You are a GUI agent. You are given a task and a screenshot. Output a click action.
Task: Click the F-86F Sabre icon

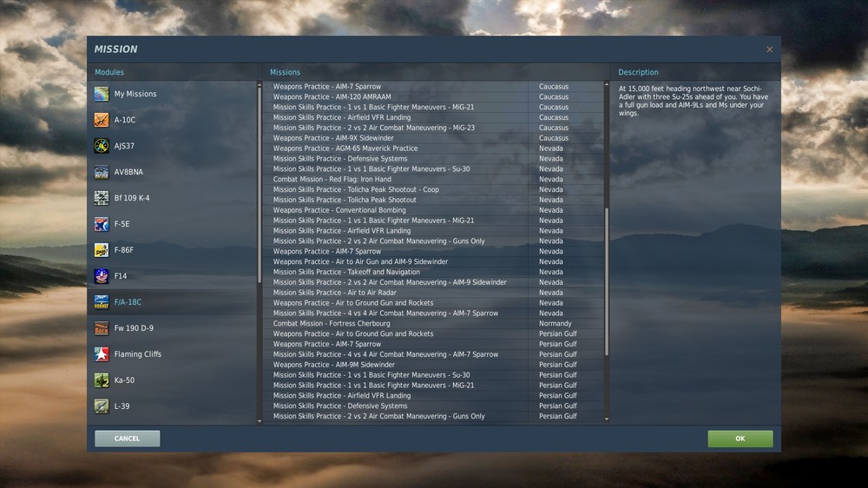(102, 250)
